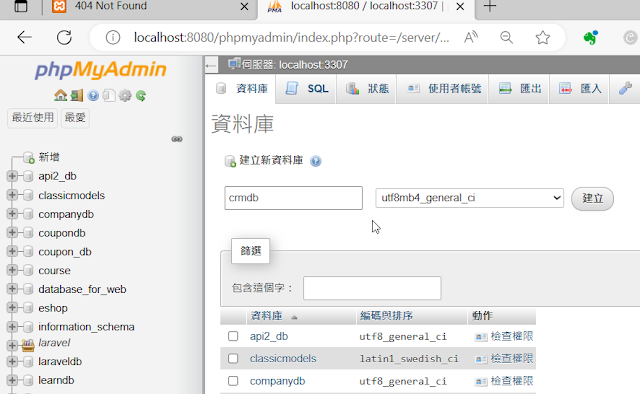This screenshot has height=394, width=640.
Task: Expand classicmodels in navigation tree
Action: (x=12, y=195)
